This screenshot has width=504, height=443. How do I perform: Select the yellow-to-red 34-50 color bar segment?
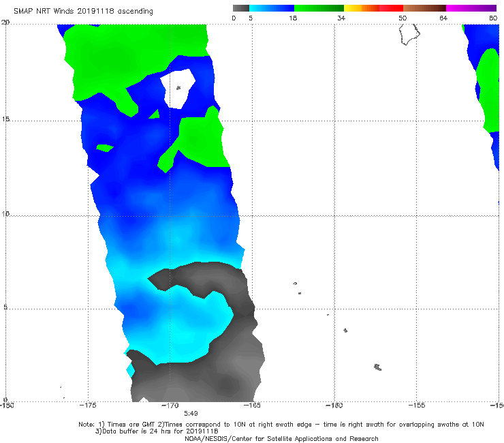pyautogui.click(x=373, y=8)
